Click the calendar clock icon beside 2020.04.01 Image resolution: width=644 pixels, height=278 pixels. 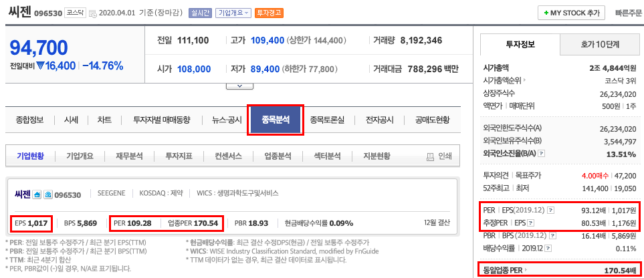pyautogui.click(x=93, y=13)
